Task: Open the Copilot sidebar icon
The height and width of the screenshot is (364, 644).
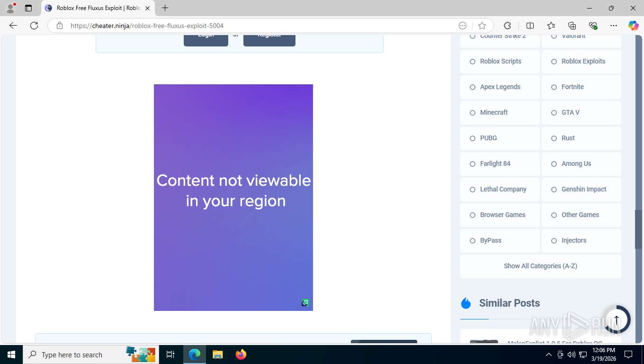Action: (x=633, y=26)
